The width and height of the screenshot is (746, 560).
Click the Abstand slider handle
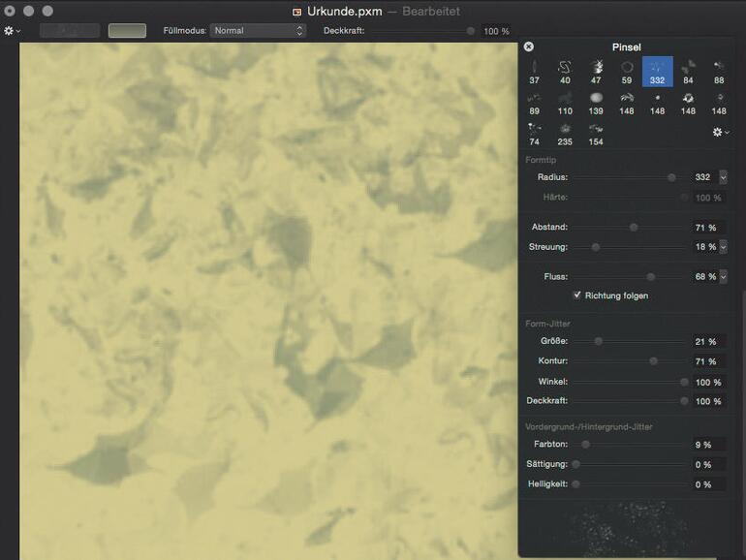pyautogui.click(x=634, y=228)
